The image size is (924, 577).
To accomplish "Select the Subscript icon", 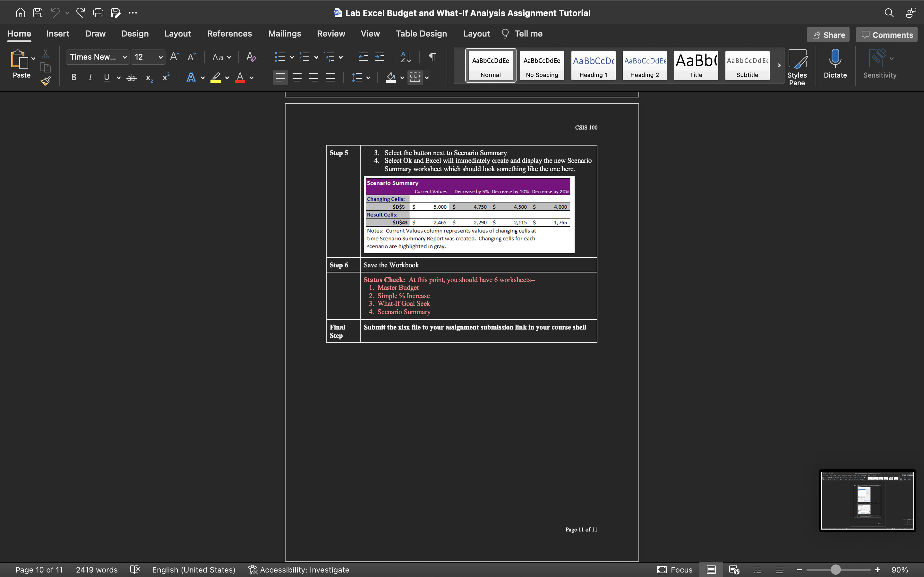I will point(149,78).
